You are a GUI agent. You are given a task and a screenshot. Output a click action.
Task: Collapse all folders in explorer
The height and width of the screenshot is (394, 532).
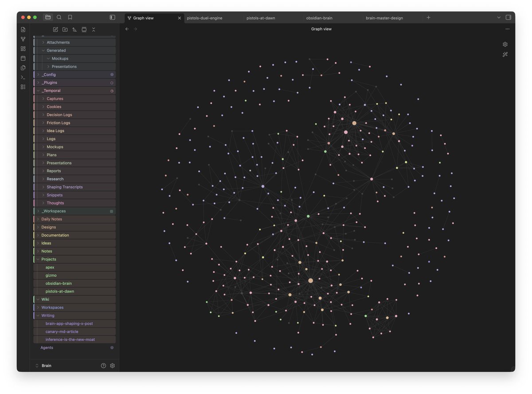click(94, 29)
